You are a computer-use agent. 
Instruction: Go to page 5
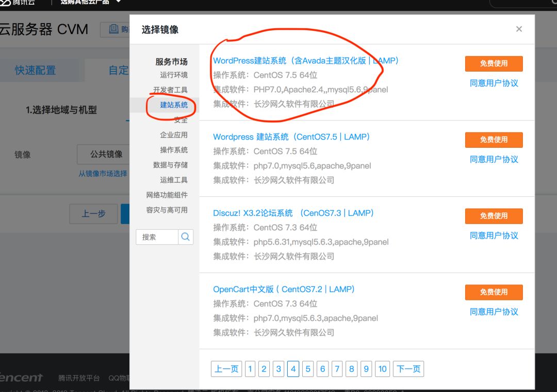308,369
